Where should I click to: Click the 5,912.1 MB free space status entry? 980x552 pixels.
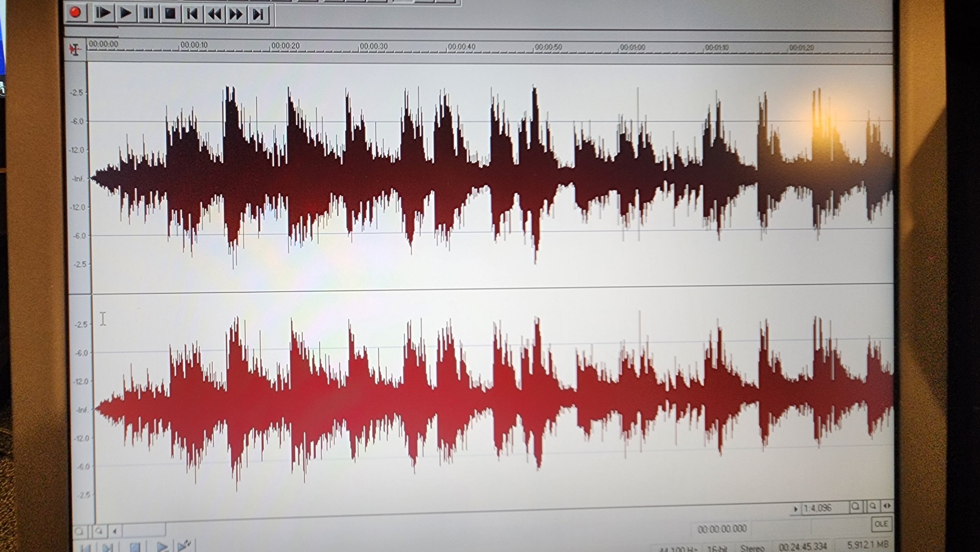coord(868,544)
